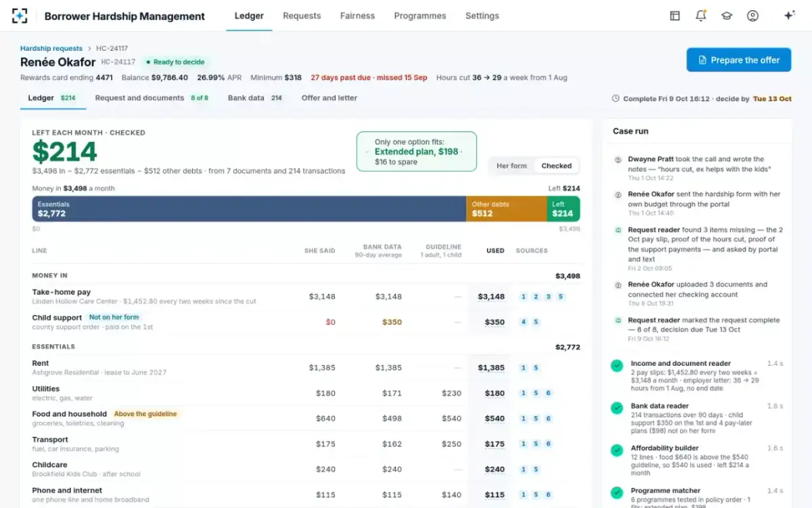The width and height of the screenshot is (812, 508).
Task: Go to Hardship requests breadcrumb link
Action: (x=51, y=49)
